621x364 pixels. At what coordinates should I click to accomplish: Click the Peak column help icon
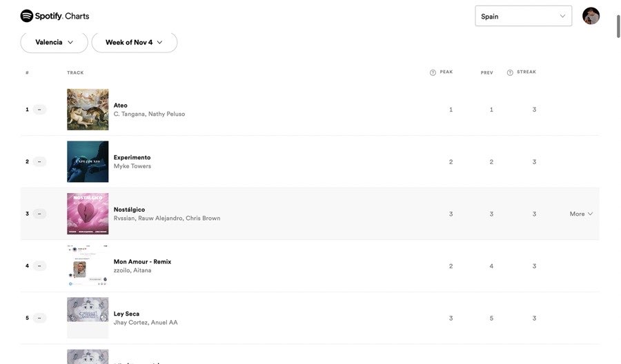(x=433, y=72)
